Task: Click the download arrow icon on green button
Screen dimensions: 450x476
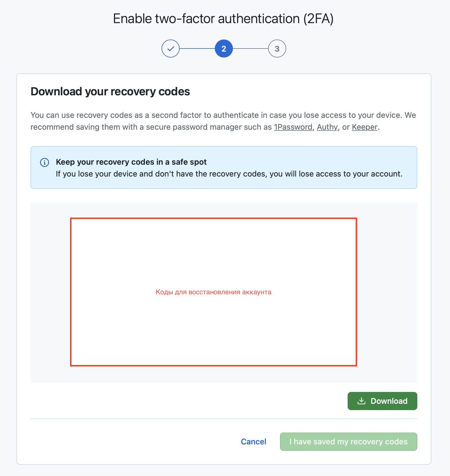Action: [361, 401]
